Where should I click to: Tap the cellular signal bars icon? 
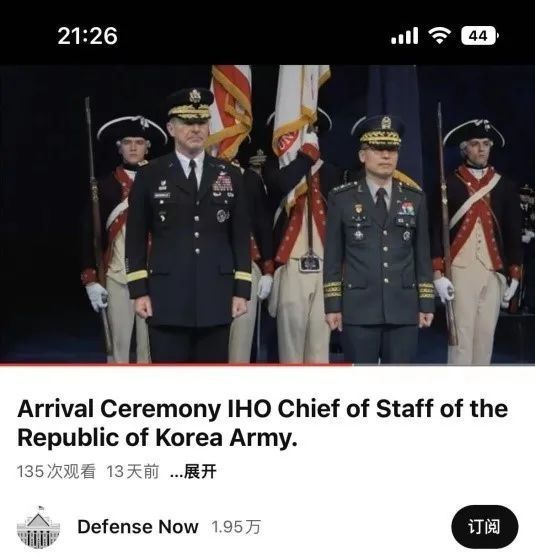click(405, 35)
